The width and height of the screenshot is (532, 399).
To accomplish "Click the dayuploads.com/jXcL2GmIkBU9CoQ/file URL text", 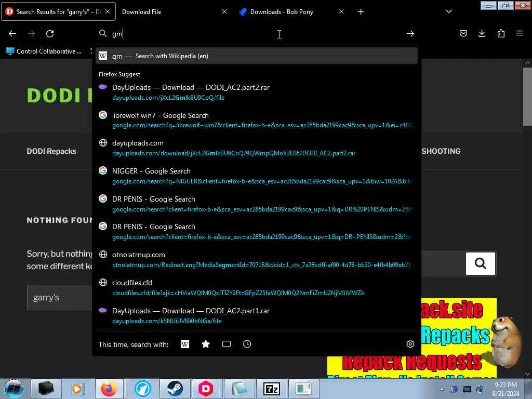I will click(x=168, y=98).
